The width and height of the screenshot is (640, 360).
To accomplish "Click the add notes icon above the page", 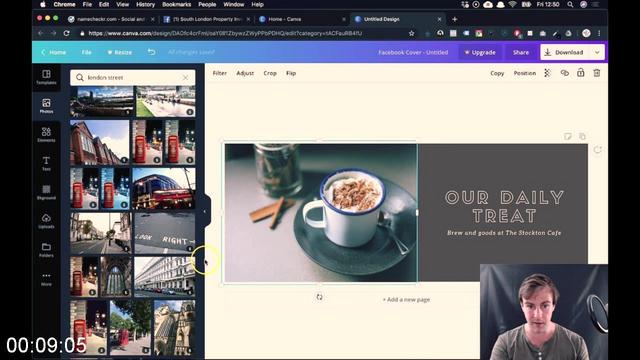I will tap(568, 136).
